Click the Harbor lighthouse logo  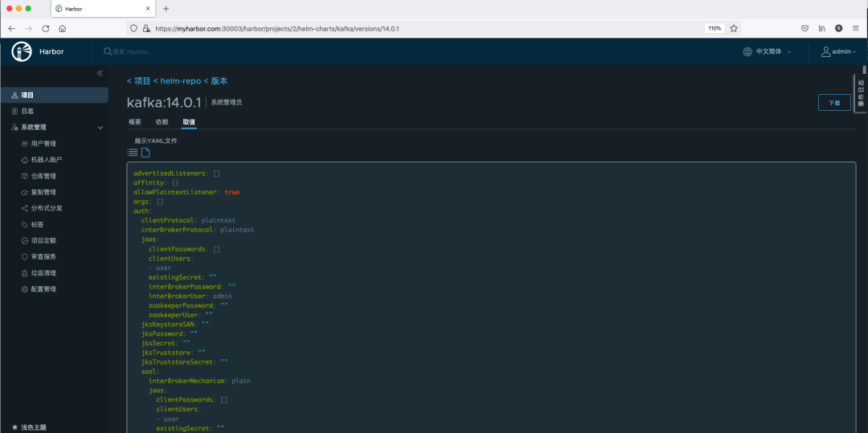pos(22,51)
